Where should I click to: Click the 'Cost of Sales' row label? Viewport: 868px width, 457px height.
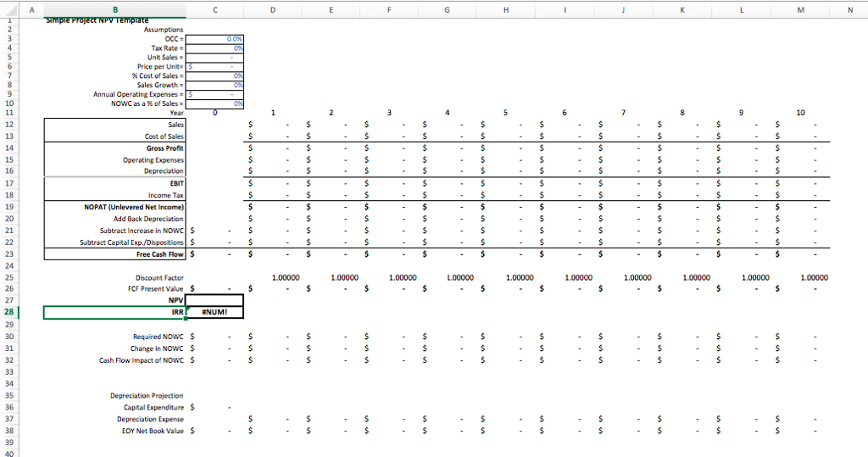[x=164, y=137]
